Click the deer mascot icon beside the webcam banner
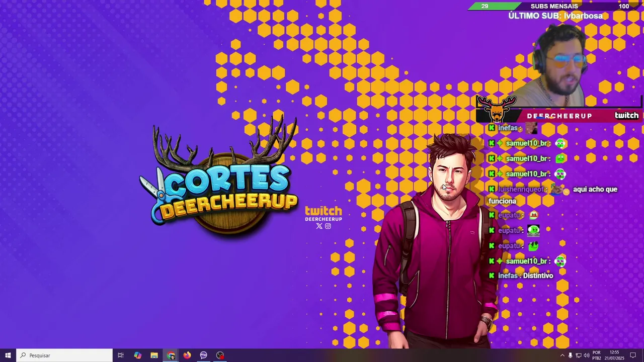This screenshot has height=362, width=644. [x=497, y=109]
